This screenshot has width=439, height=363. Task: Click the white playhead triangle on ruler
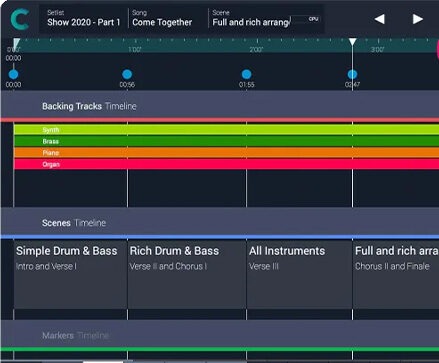[x=352, y=42]
